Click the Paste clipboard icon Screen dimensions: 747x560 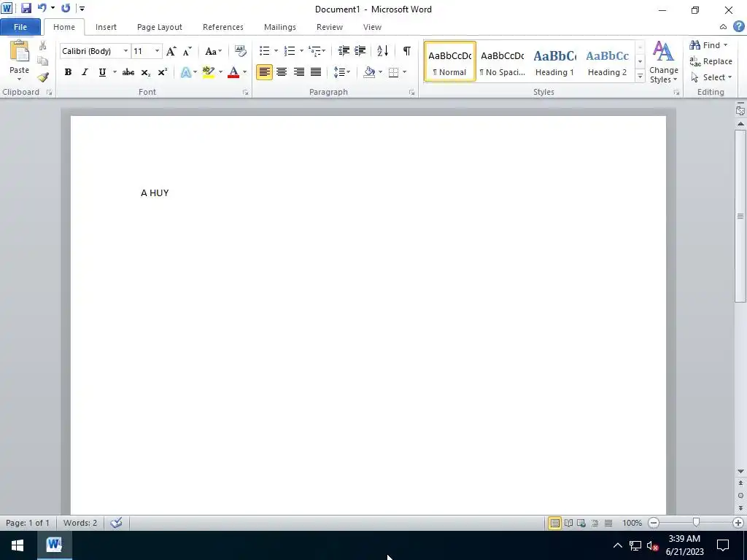coord(19,52)
